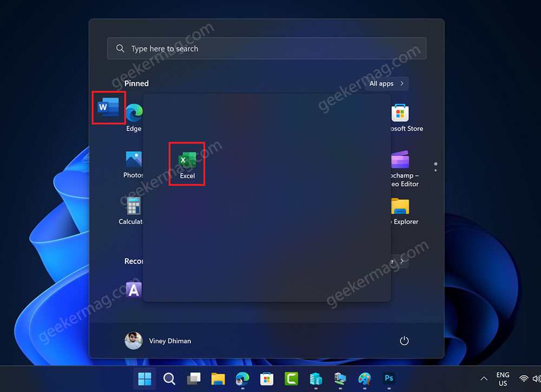
Task: Open the blue buildings app on taskbar
Action: coord(316,379)
